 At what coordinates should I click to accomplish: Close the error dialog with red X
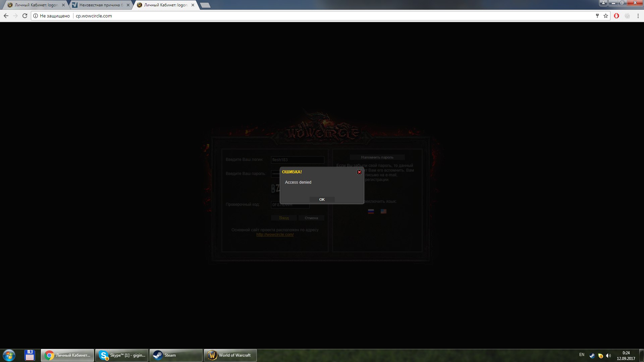click(359, 172)
